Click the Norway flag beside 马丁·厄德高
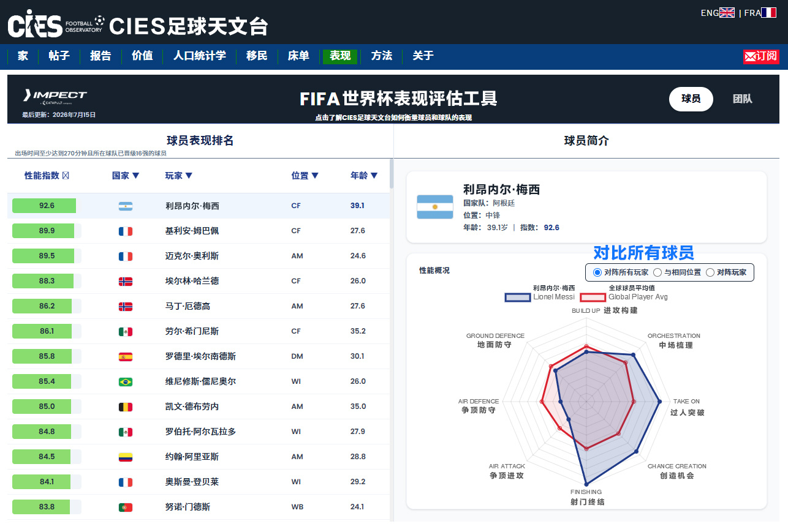Viewport: 788px width, 532px height. coord(126,307)
